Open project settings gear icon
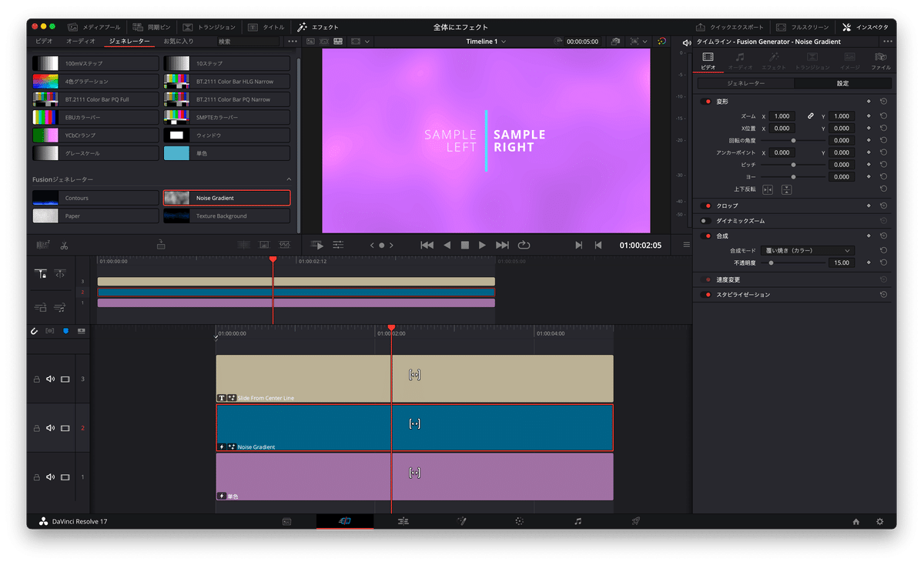 coord(880,521)
